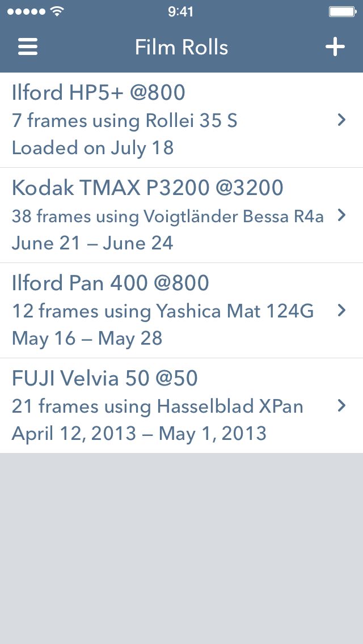
Task: Tap the plus icon to add a film roll
Action: 335,46
